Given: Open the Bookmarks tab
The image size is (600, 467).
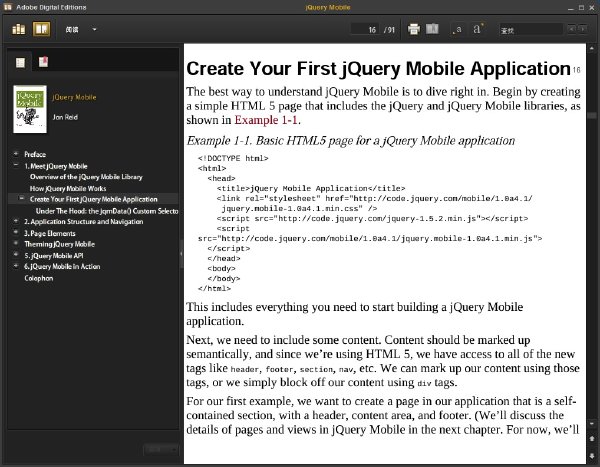Looking at the screenshot, I should click(43, 62).
